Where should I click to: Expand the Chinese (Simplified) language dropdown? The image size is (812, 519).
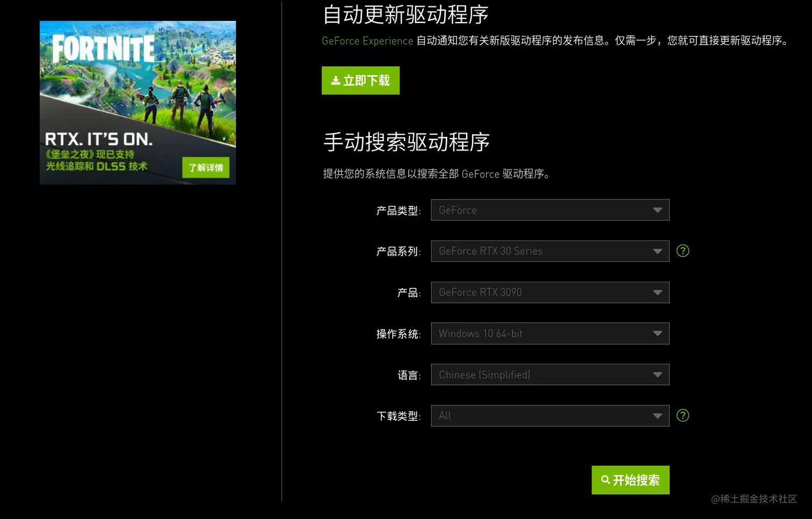point(550,374)
